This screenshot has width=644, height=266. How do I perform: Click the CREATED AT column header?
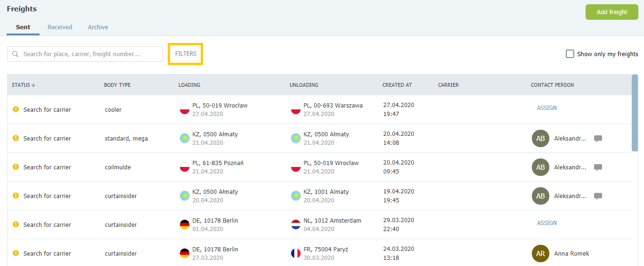(397, 85)
